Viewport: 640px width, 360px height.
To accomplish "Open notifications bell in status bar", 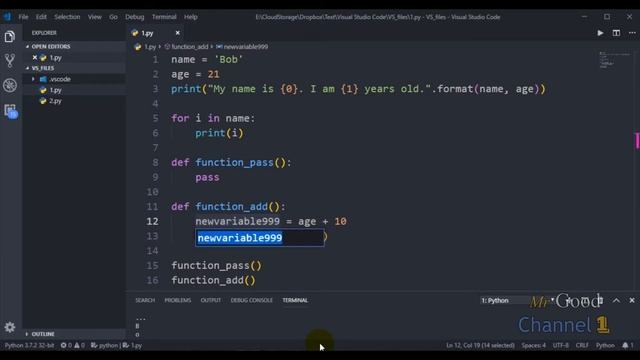I will click(628, 345).
